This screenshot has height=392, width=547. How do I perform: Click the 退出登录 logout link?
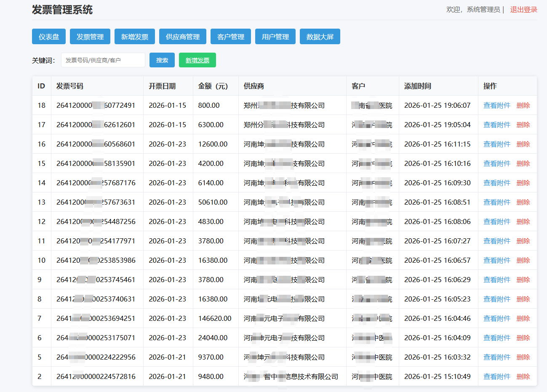pyautogui.click(x=523, y=10)
